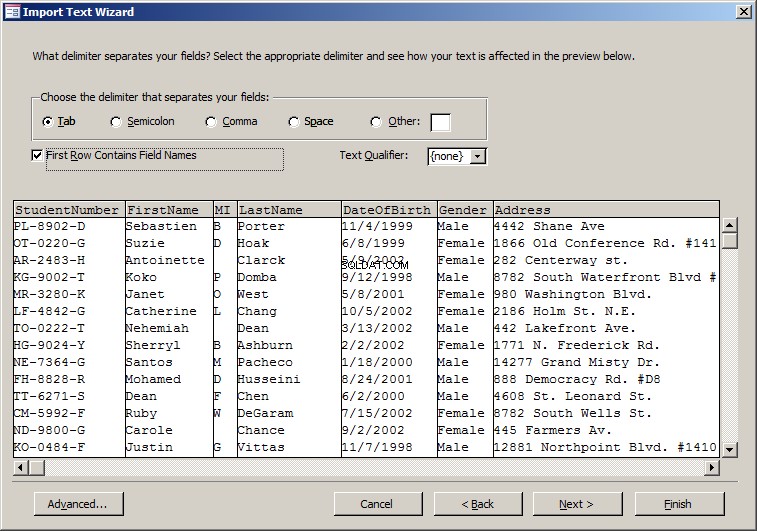757x531 pixels.
Task: Click the Other delimiter text box
Action: click(440, 122)
